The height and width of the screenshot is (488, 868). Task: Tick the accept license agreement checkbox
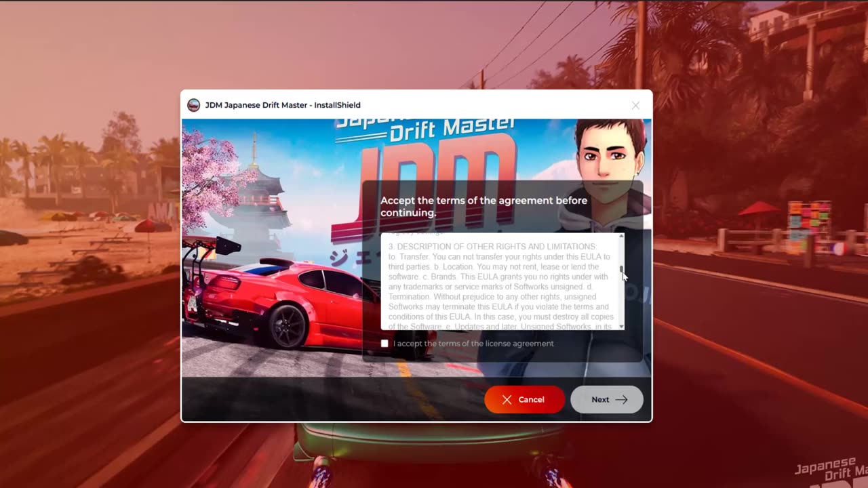(384, 344)
